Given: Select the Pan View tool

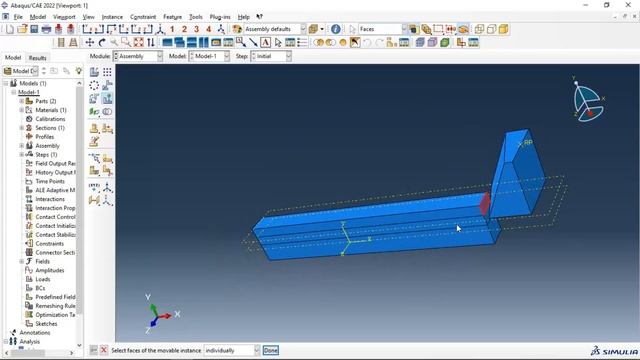Looking at the screenshot, I should click(89, 42).
